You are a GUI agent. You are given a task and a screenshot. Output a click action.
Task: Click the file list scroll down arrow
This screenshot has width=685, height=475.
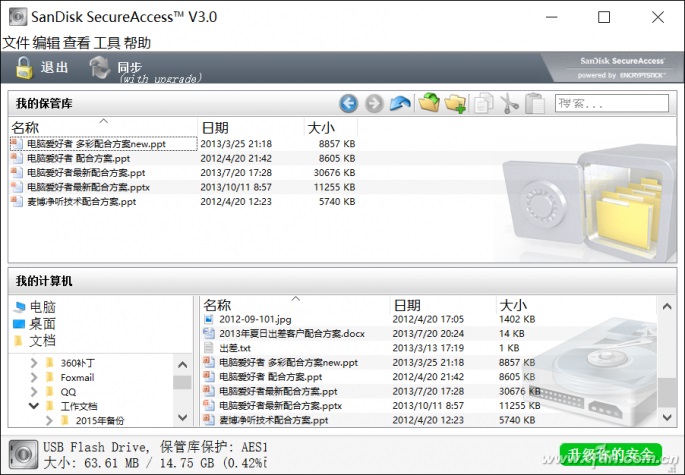tap(667, 417)
